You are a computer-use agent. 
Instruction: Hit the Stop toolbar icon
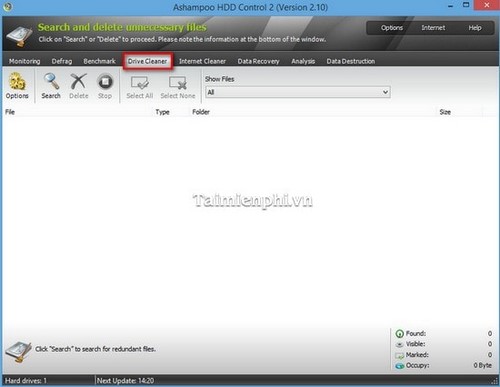[105, 81]
